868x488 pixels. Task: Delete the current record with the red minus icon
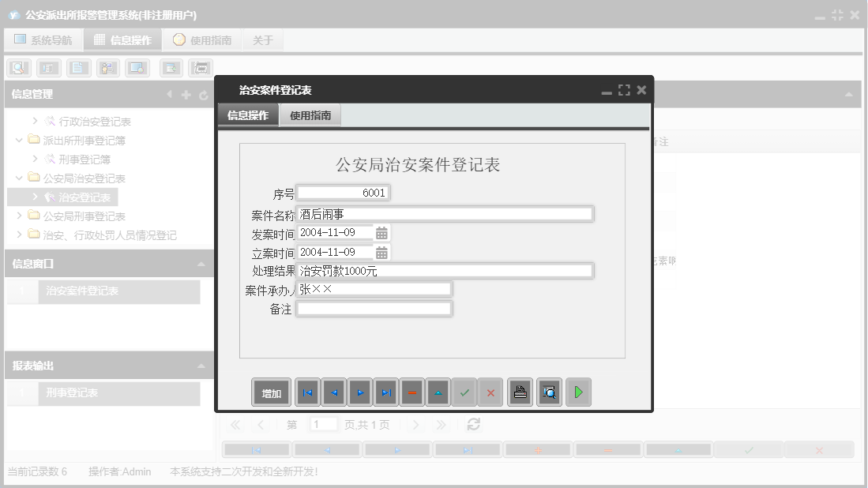click(x=411, y=392)
